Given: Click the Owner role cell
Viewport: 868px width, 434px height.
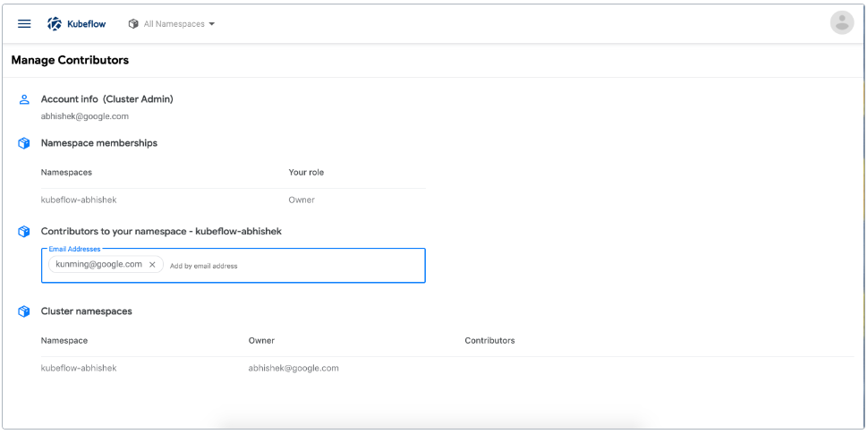Looking at the screenshot, I should pyautogui.click(x=302, y=200).
